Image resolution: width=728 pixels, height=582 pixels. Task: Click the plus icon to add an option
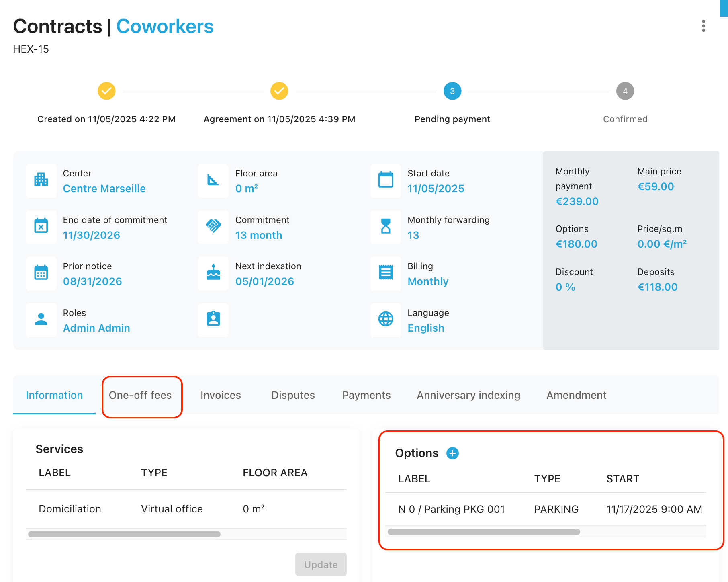(452, 453)
